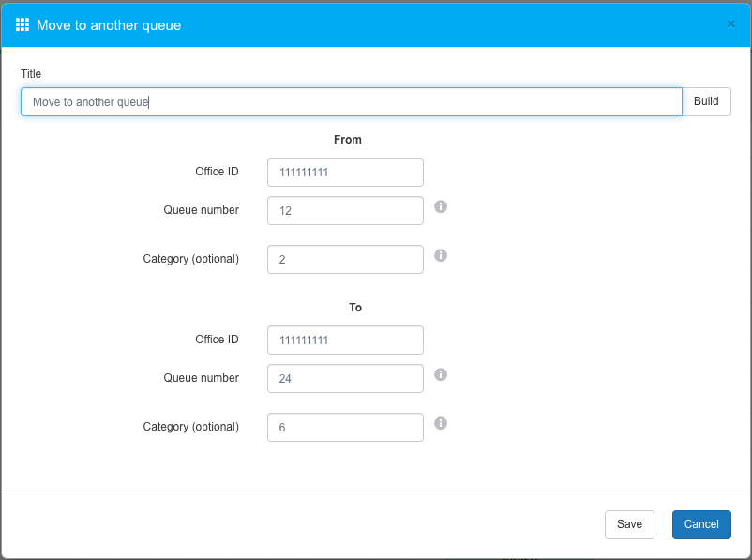Click the bold From section heading
Screen dimensions: 752x560
click(x=348, y=140)
